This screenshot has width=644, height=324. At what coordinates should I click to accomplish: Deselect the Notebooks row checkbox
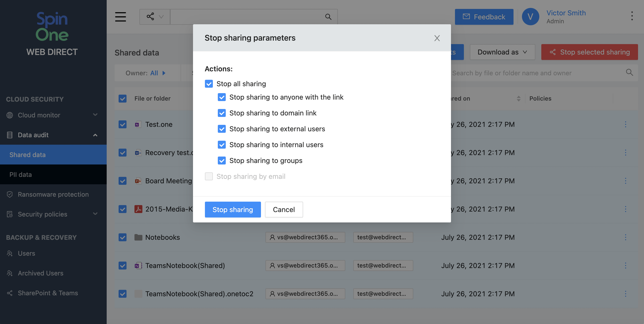(123, 237)
